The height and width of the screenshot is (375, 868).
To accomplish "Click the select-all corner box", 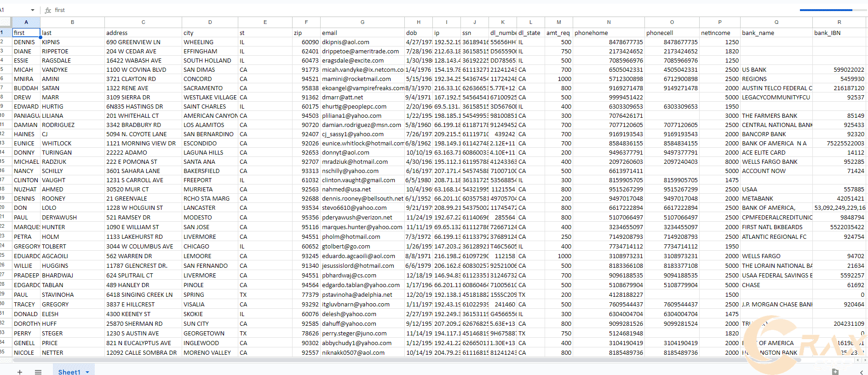I will 5,22.
